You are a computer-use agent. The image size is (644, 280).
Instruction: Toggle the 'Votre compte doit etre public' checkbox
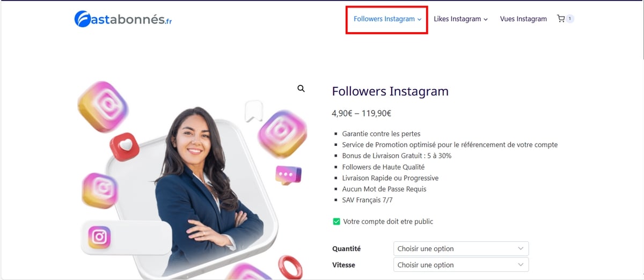coord(336,222)
